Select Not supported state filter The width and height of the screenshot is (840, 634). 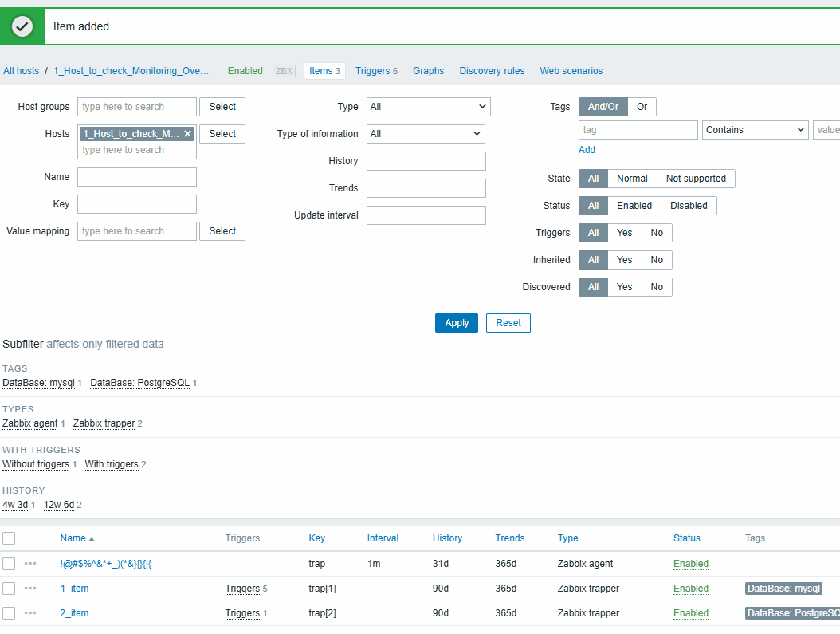pyautogui.click(x=695, y=179)
